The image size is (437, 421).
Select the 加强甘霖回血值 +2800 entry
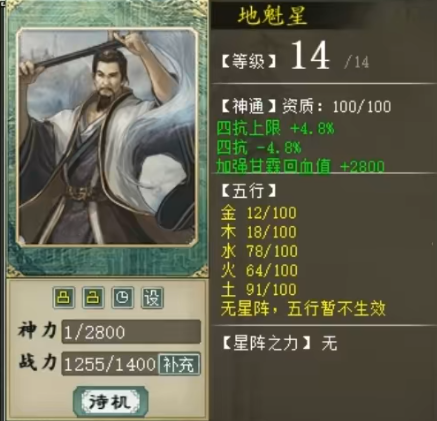(x=300, y=166)
